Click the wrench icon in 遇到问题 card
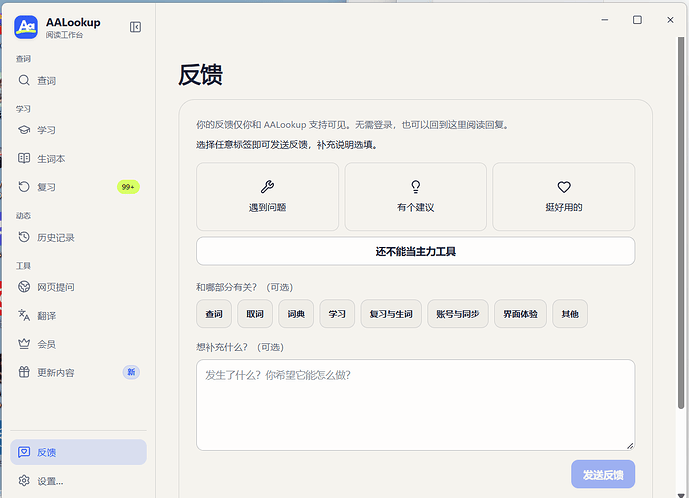The width and height of the screenshot is (689, 498). click(267, 187)
